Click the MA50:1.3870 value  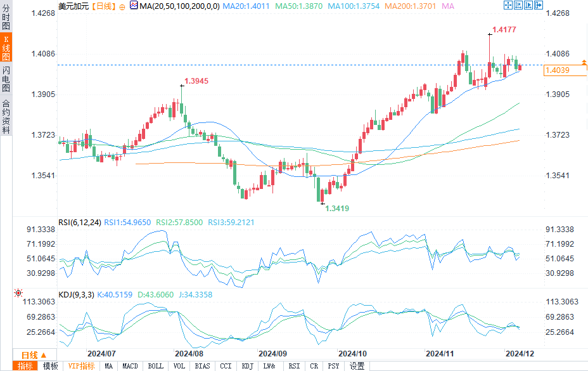click(x=299, y=6)
